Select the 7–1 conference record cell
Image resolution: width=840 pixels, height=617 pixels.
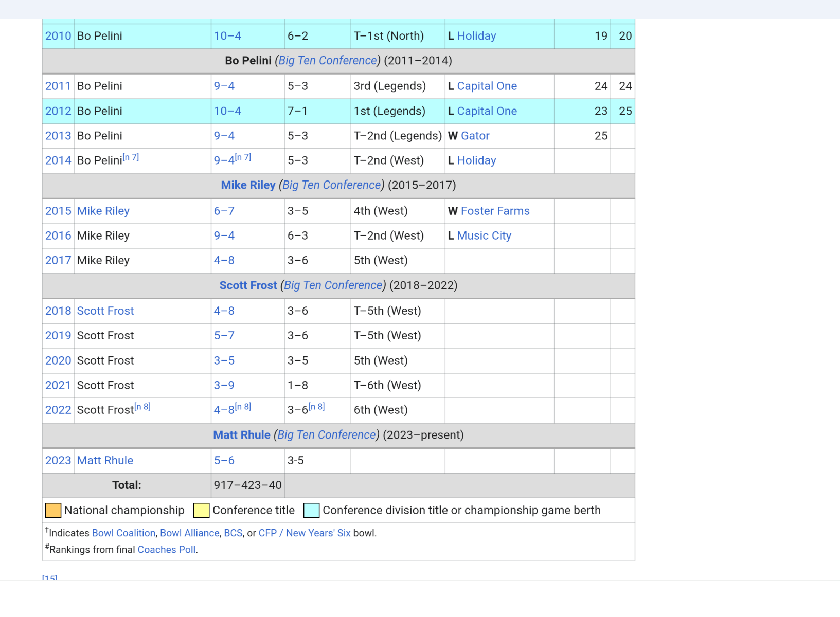[x=317, y=111]
